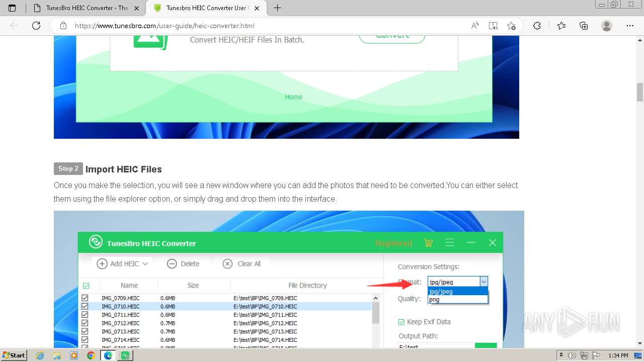Open File Explorer from taskbar

(57, 355)
